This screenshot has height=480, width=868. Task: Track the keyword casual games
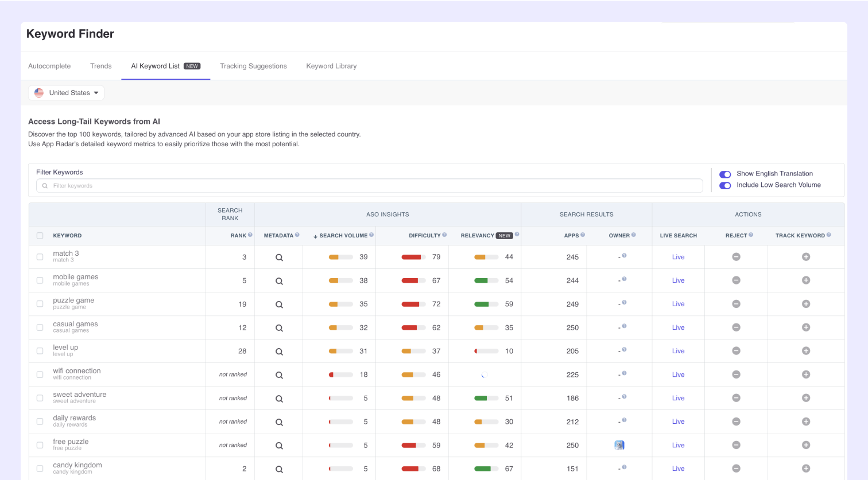(805, 327)
